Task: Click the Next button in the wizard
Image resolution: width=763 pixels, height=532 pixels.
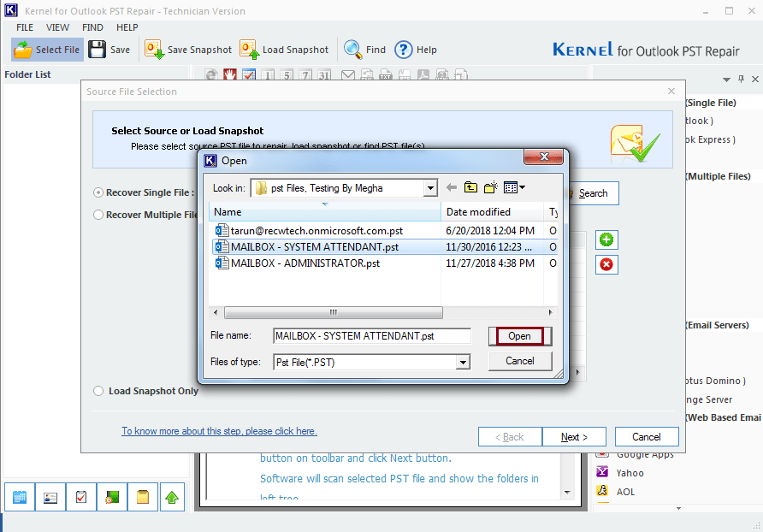Action: pyautogui.click(x=574, y=436)
